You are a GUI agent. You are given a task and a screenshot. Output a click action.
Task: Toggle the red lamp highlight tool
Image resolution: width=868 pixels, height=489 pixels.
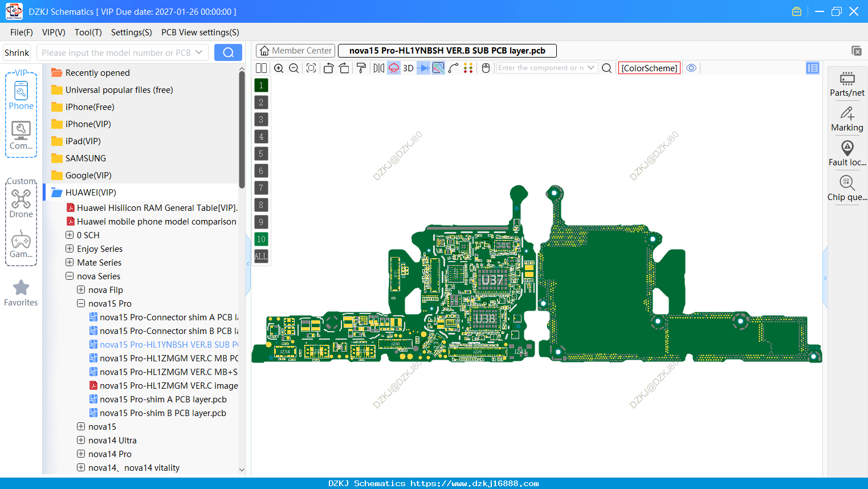[394, 68]
